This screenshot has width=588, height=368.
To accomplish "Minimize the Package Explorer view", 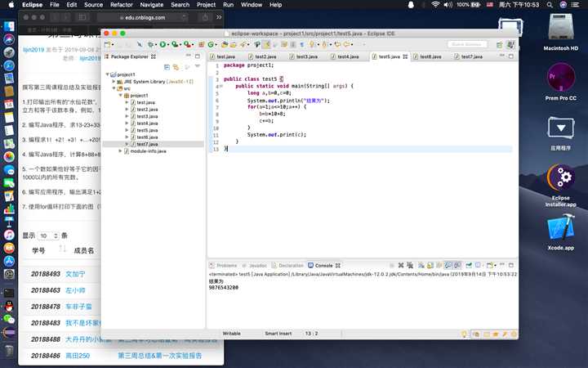I will (x=189, y=56).
